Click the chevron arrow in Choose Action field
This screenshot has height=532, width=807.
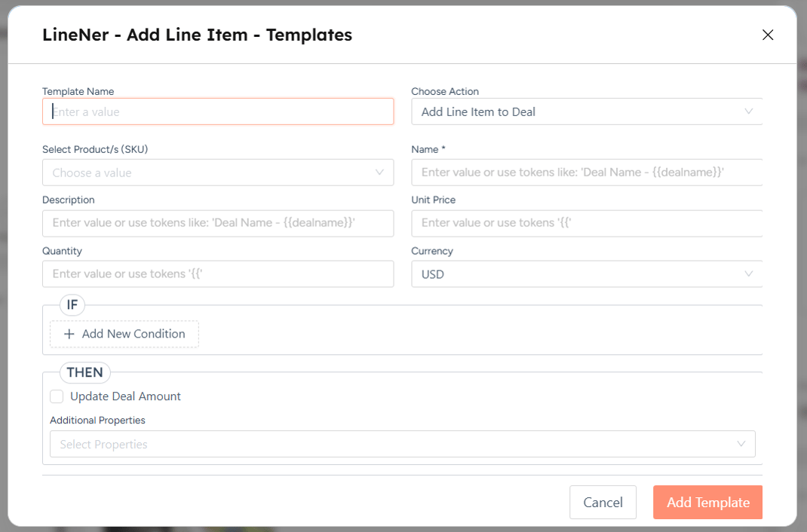pos(748,112)
